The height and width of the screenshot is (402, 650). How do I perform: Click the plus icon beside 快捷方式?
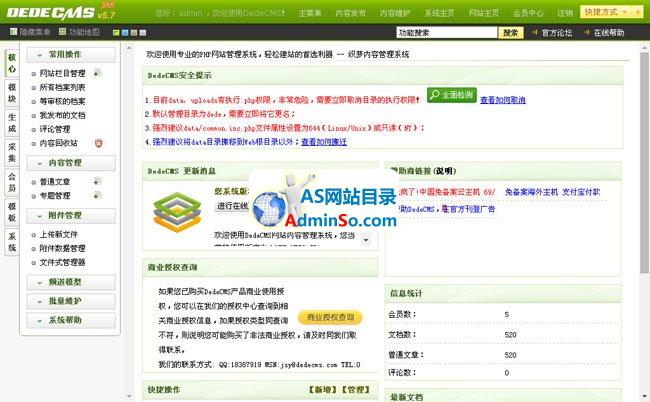(638, 12)
